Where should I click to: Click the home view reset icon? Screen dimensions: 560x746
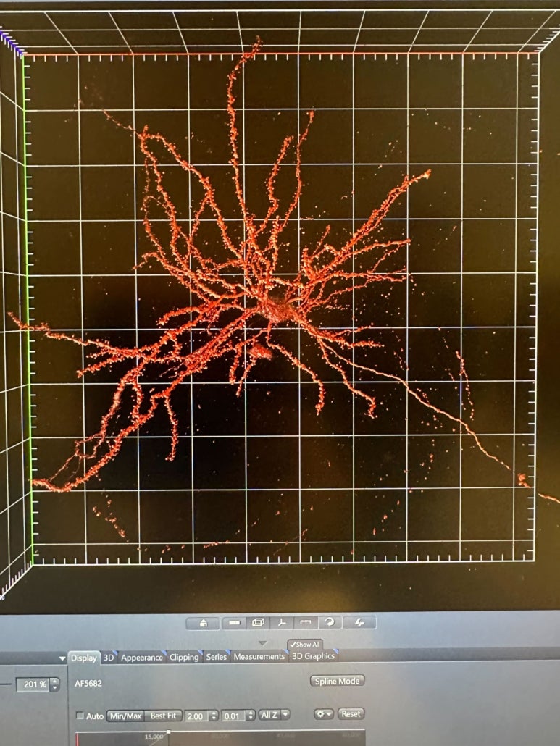pyautogui.click(x=204, y=623)
